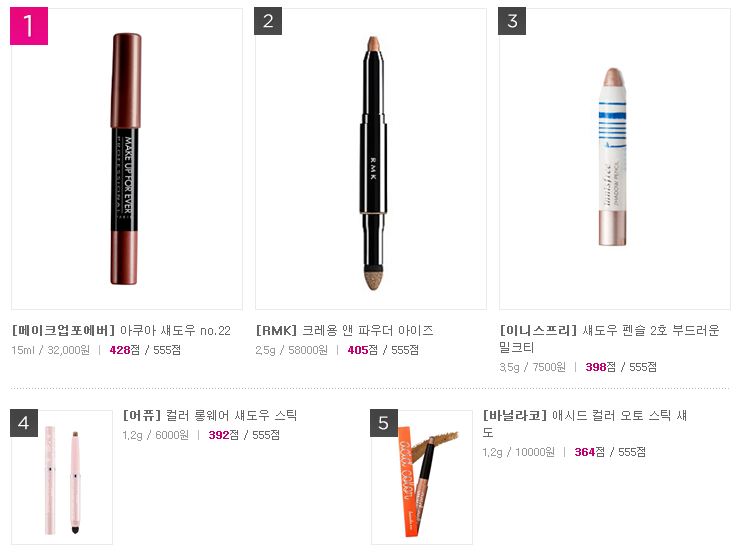The height and width of the screenshot is (560, 739).
Task: Click the 364점 score for 바닐라코
Action: [590, 452]
